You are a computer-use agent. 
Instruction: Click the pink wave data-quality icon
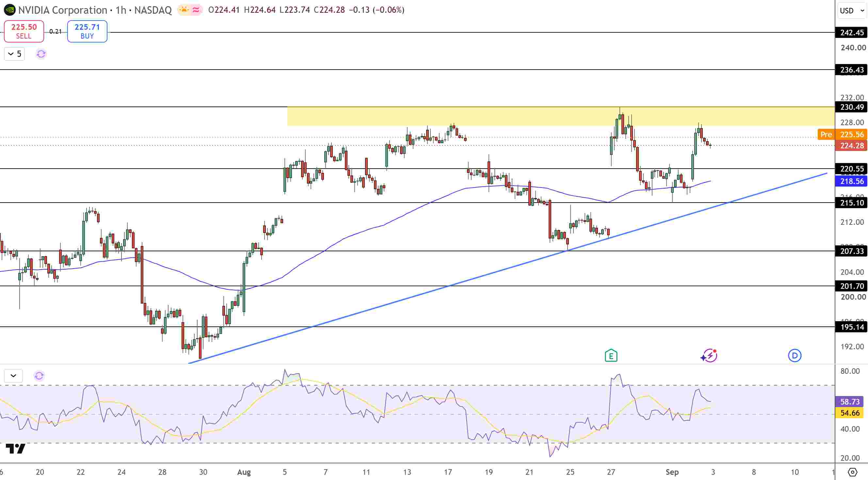tap(196, 10)
